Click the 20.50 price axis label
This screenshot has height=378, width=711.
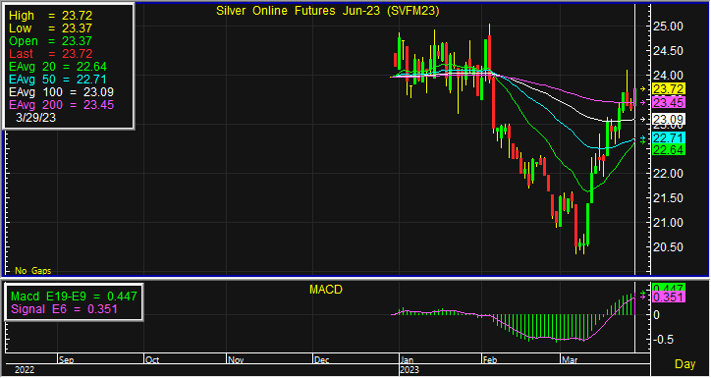(667, 247)
